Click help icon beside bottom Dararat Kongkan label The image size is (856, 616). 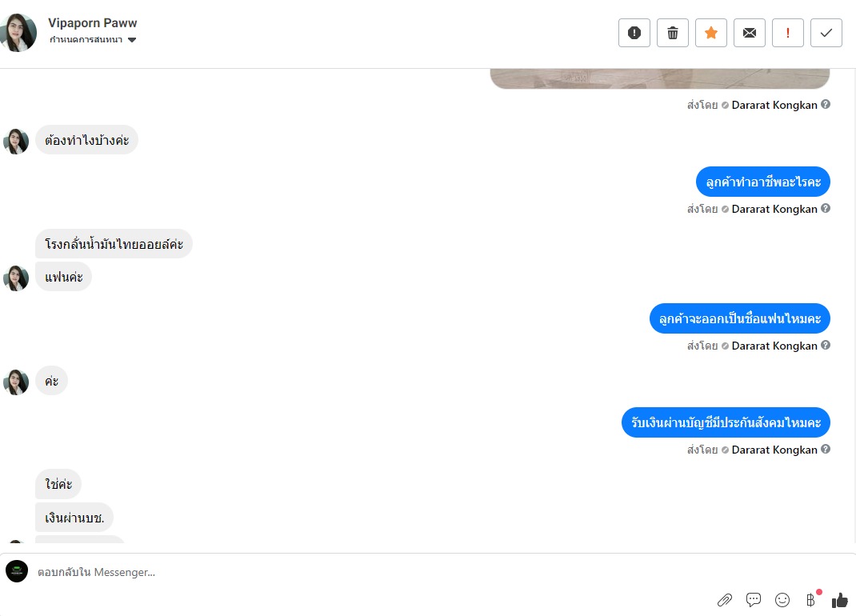click(826, 449)
